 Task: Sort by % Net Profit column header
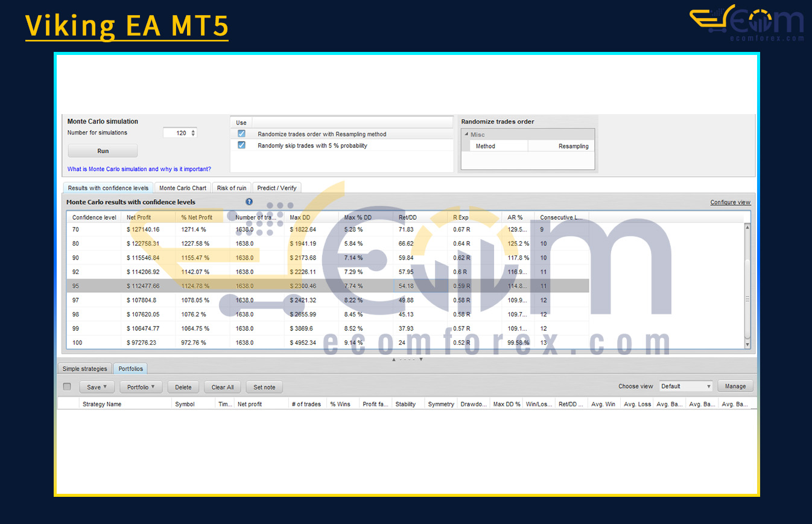pos(203,217)
